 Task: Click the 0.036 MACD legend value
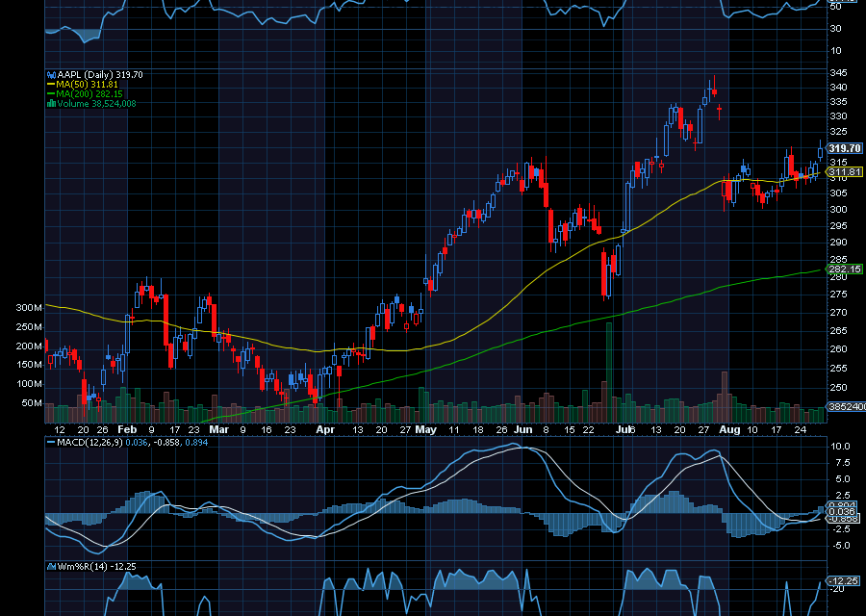tap(137, 443)
